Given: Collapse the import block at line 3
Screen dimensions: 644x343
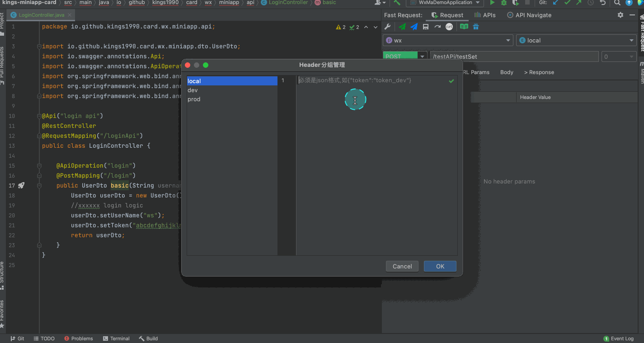Looking at the screenshot, I should 39,47.
